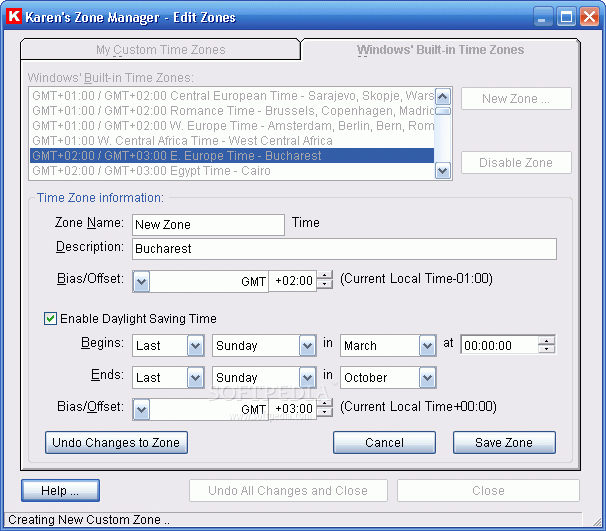
Task: Open the standard Bias/Offset GMT dropdown
Action: coord(141,281)
